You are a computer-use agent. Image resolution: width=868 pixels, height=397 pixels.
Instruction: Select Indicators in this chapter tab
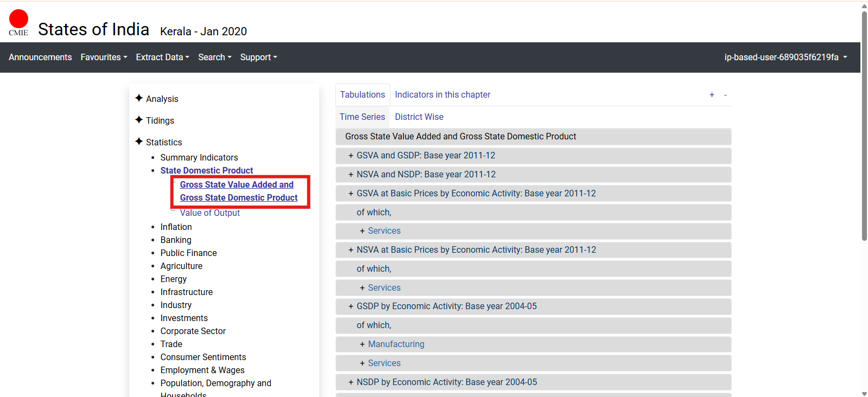click(442, 95)
